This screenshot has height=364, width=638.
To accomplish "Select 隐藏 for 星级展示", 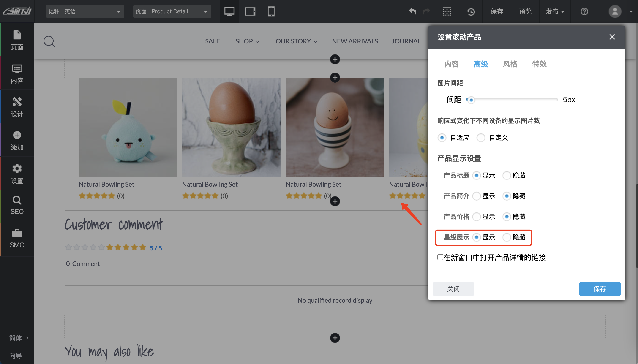I will pos(507,237).
